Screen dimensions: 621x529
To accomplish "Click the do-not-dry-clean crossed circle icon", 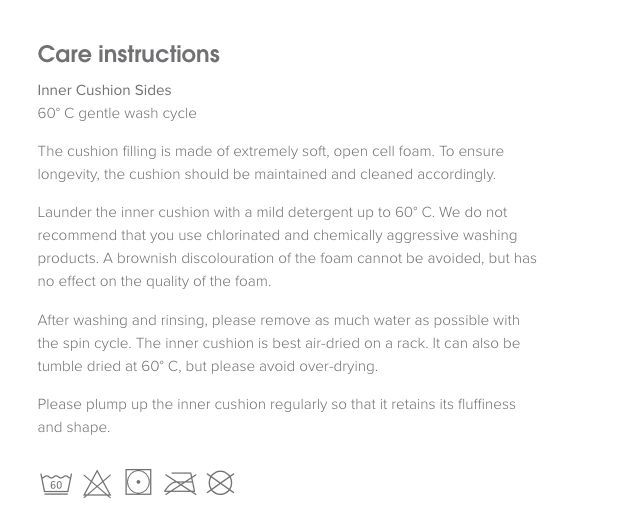I will [x=220, y=484].
